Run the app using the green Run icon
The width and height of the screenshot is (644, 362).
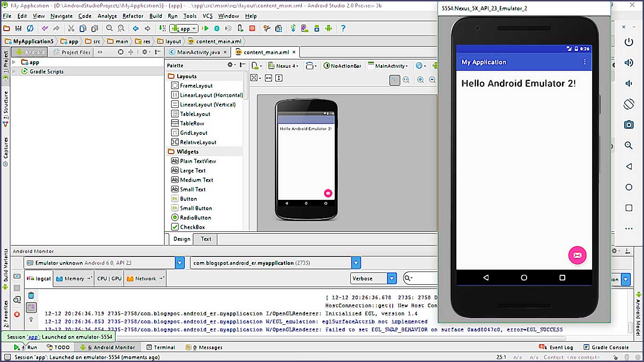click(206, 28)
